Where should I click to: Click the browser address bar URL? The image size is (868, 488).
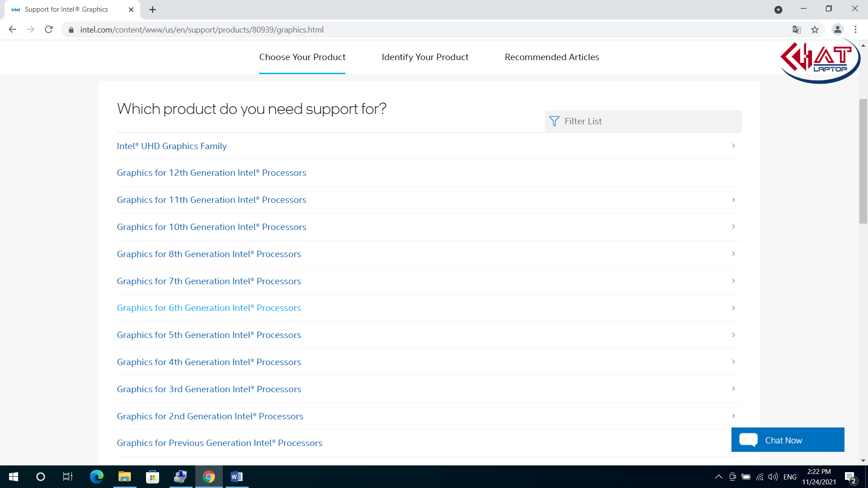click(x=202, y=30)
